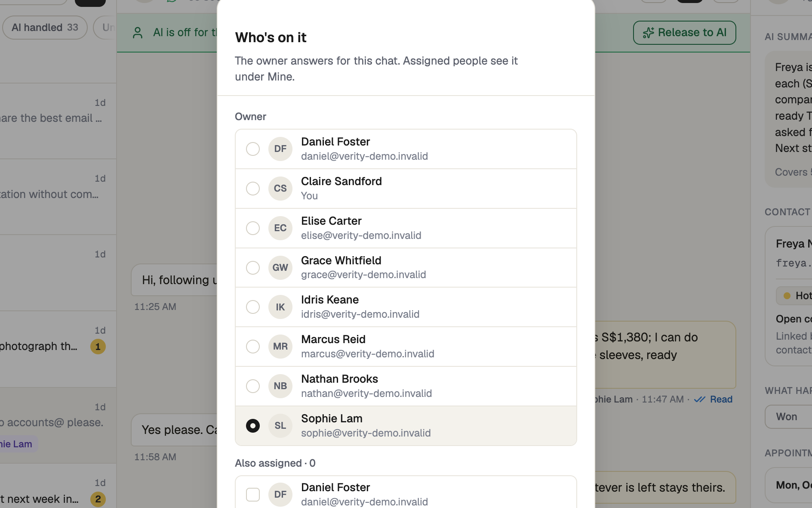Click unread badge 1 on photograph conversation

pyautogui.click(x=98, y=347)
